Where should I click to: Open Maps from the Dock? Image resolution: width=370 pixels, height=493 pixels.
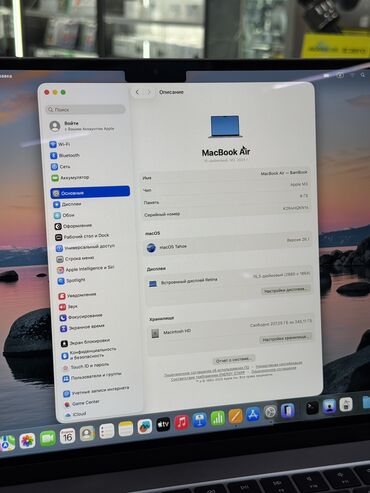click(7, 443)
